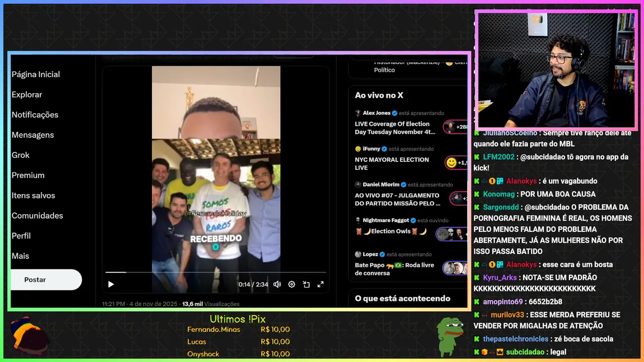Click @FernandoHoliday watermark on video

click(216, 213)
